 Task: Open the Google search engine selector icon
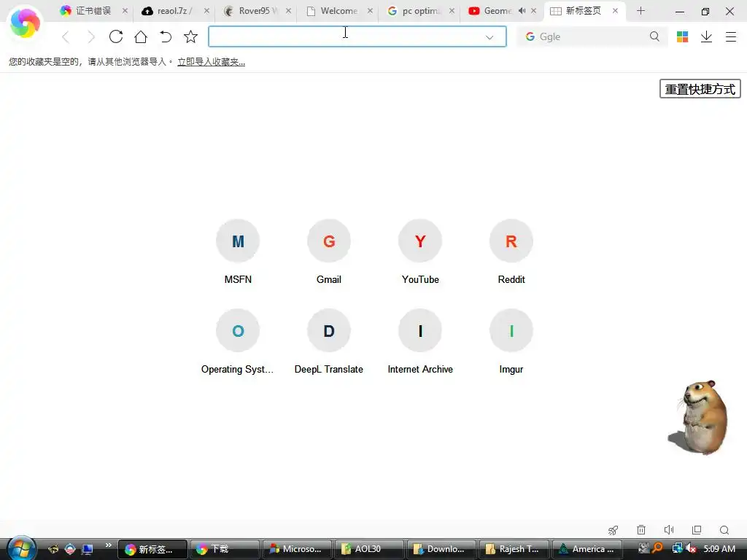tap(530, 36)
